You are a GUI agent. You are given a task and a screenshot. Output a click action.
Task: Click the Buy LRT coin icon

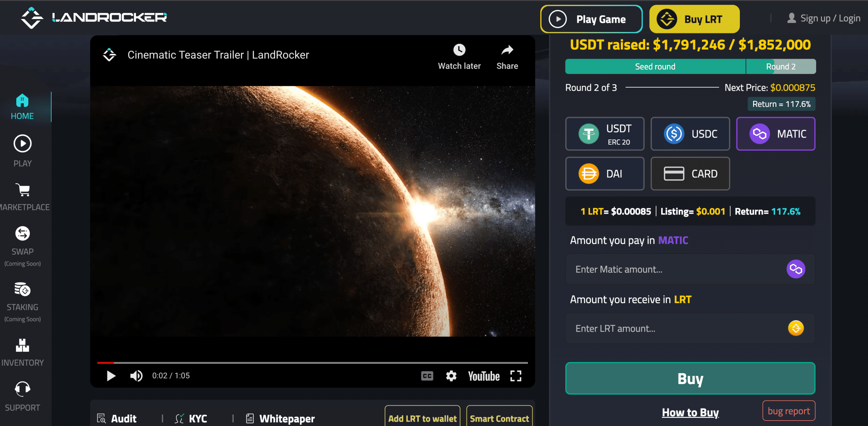click(x=665, y=19)
